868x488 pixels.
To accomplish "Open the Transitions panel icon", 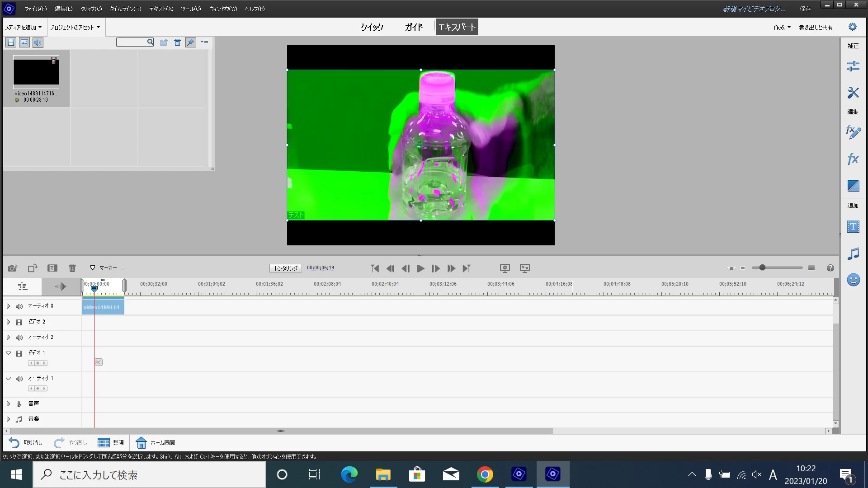I will (x=853, y=186).
